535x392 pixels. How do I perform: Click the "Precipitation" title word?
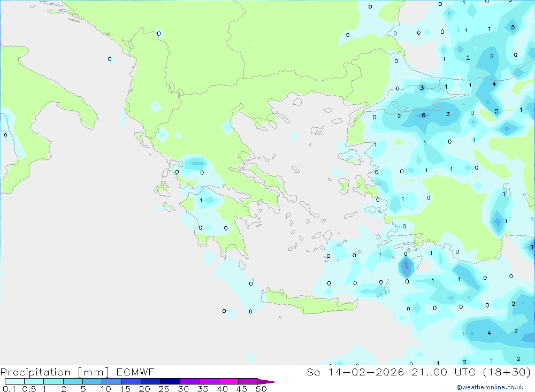click(x=35, y=372)
